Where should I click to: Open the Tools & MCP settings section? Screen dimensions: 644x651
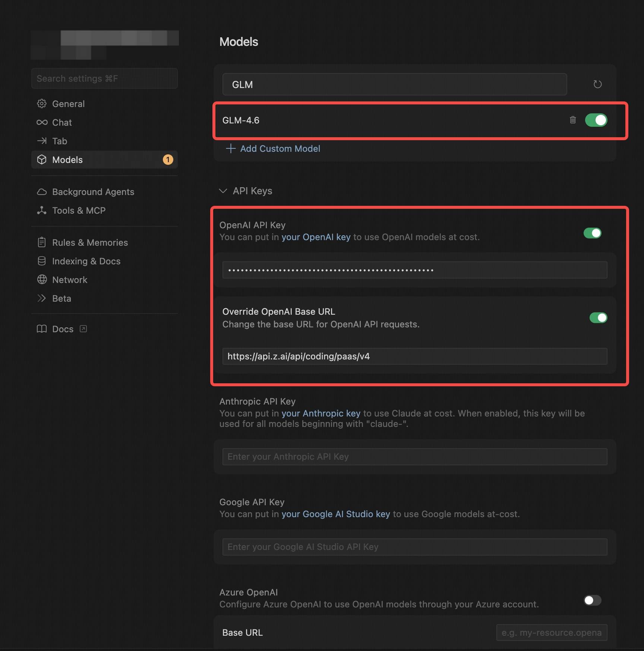[79, 210]
